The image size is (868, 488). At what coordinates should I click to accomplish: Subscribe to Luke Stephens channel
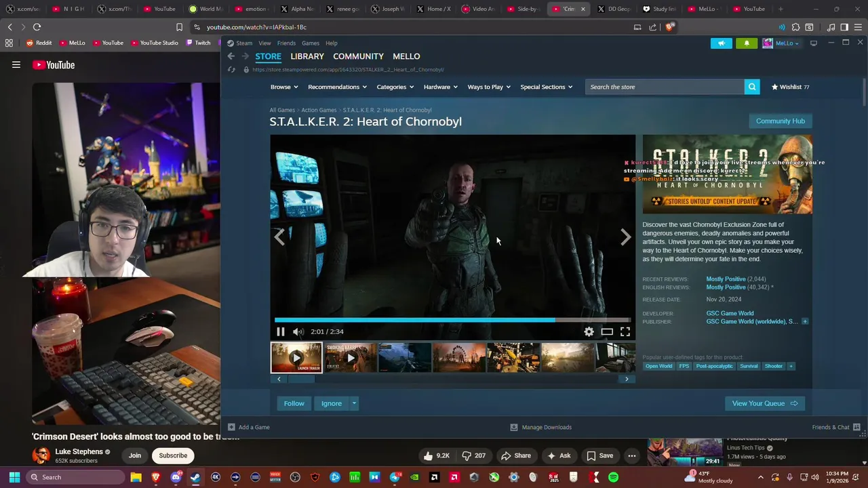tap(173, 455)
